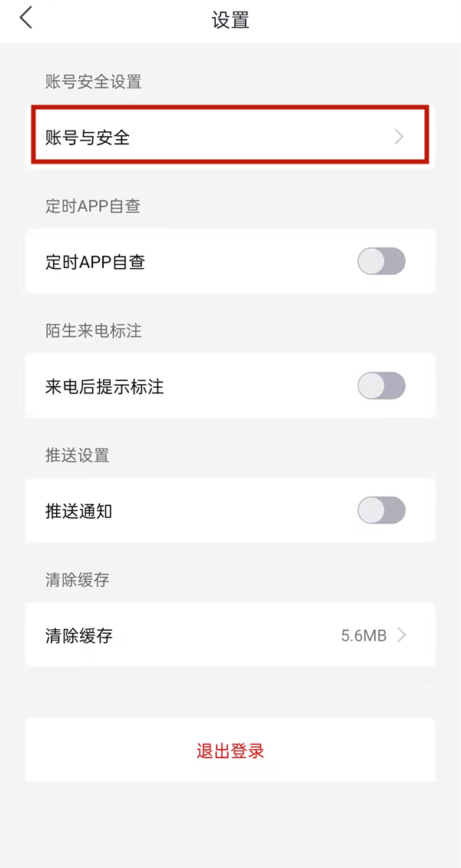The image size is (461, 868).
Task: Turn on 来电后提示标注
Action: pyautogui.click(x=380, y=386)
